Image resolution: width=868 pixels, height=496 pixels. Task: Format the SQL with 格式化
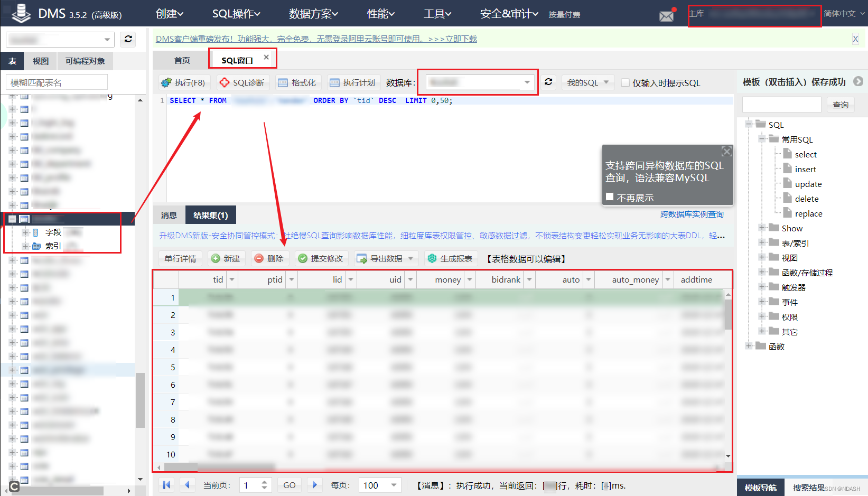tap(297, 82)
